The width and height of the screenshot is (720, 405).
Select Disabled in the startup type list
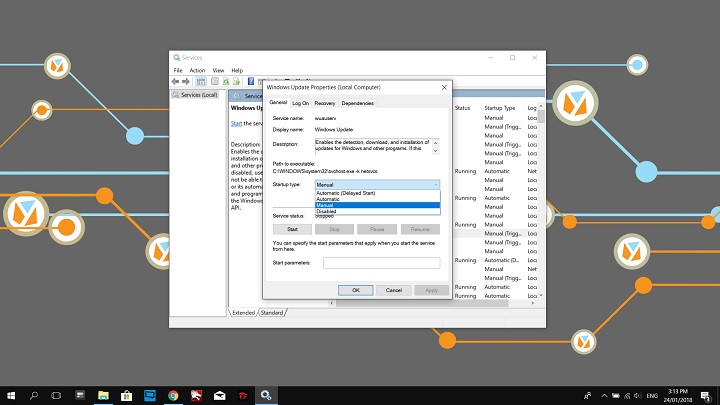[326, 211]
